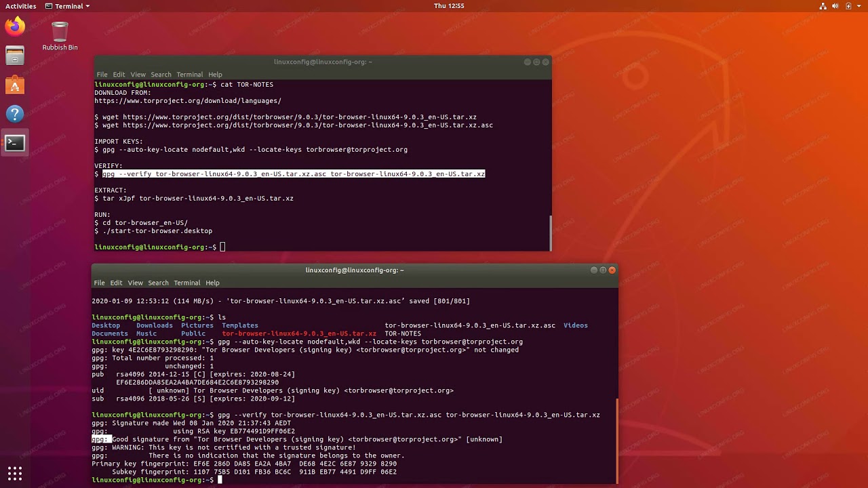Viewport: 868px width, 488px height.
Task: Open the Files manager in dock
Action: 15,56
